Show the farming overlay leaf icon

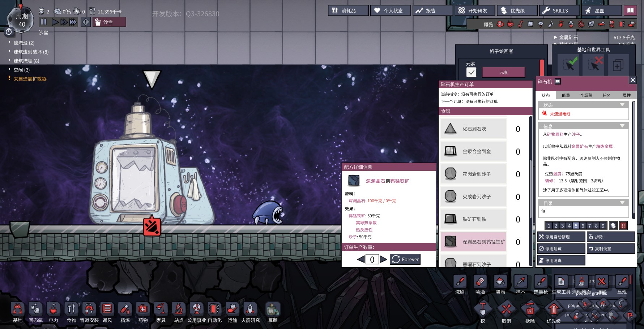(591, 24)
